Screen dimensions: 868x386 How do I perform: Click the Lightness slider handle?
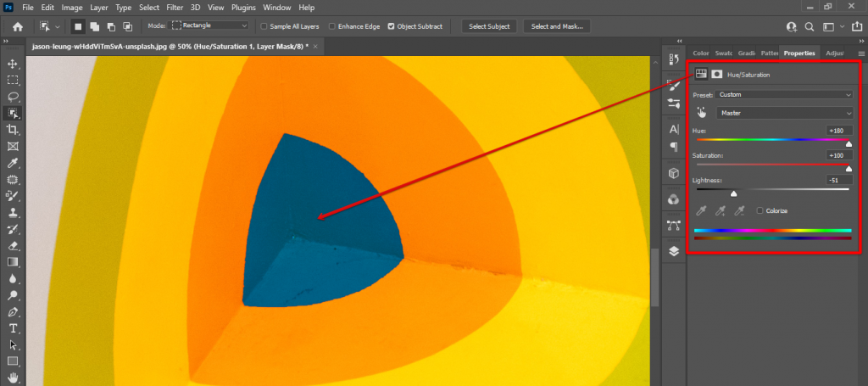[x=733, y=193]
